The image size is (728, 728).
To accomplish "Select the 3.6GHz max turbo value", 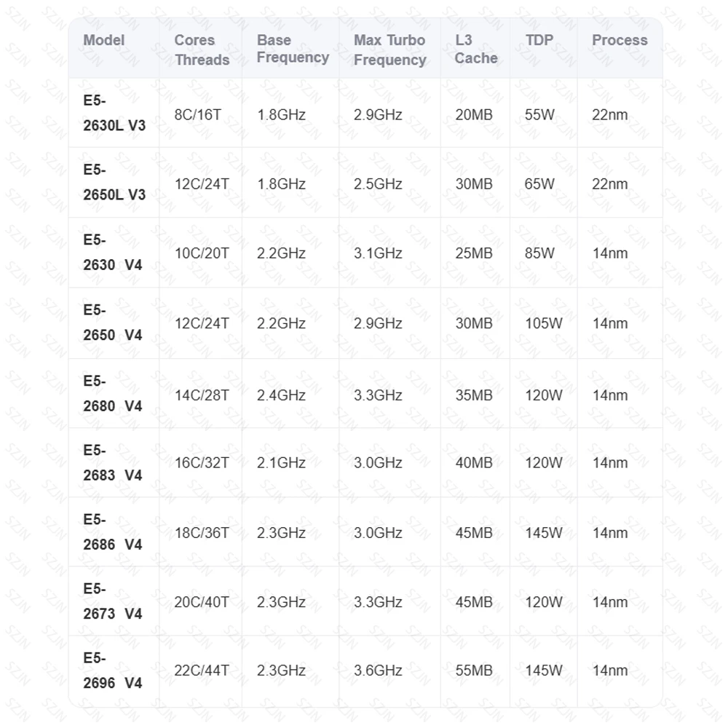I will (378, 670).
